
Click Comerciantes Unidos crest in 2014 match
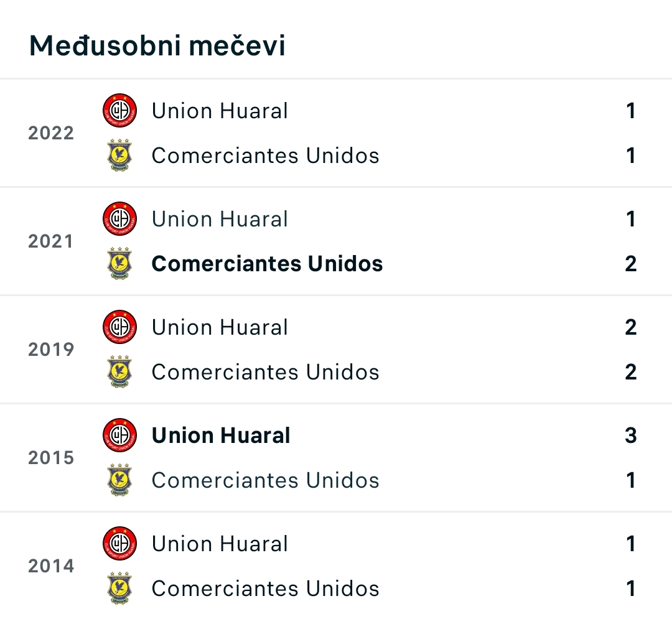[119, 588]
